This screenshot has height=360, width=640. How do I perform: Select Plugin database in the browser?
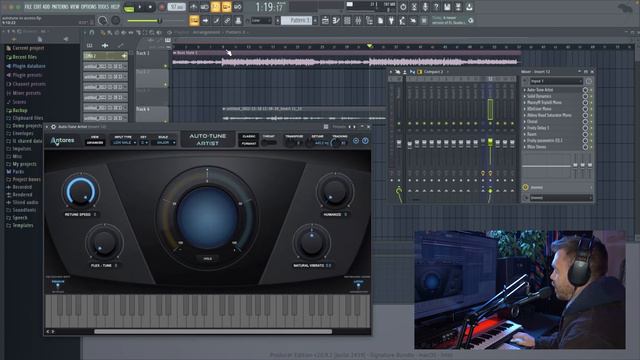click(29, 66)
